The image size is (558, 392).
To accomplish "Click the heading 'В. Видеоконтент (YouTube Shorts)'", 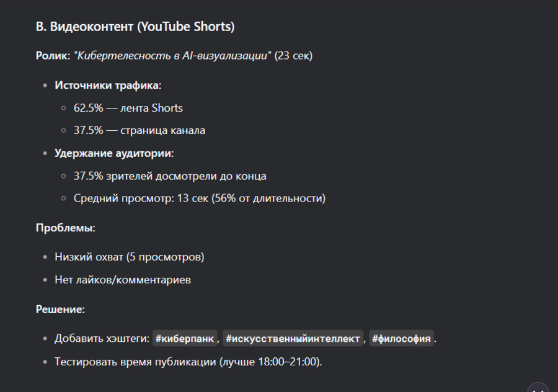I will point(135,27).
